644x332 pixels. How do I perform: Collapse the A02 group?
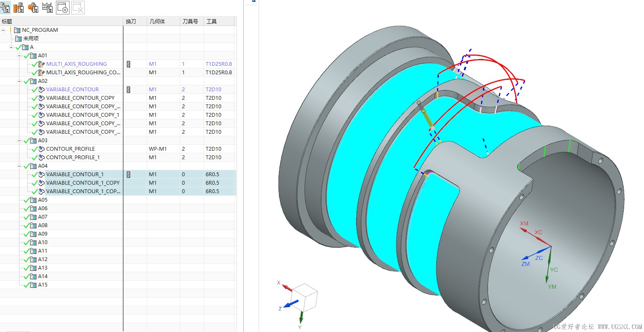pos(19,81)
